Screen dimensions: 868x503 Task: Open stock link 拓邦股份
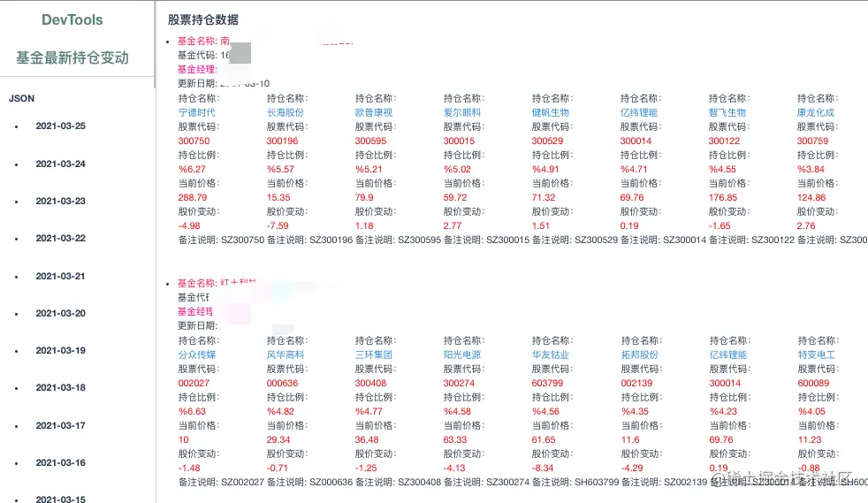click(640, 354)
